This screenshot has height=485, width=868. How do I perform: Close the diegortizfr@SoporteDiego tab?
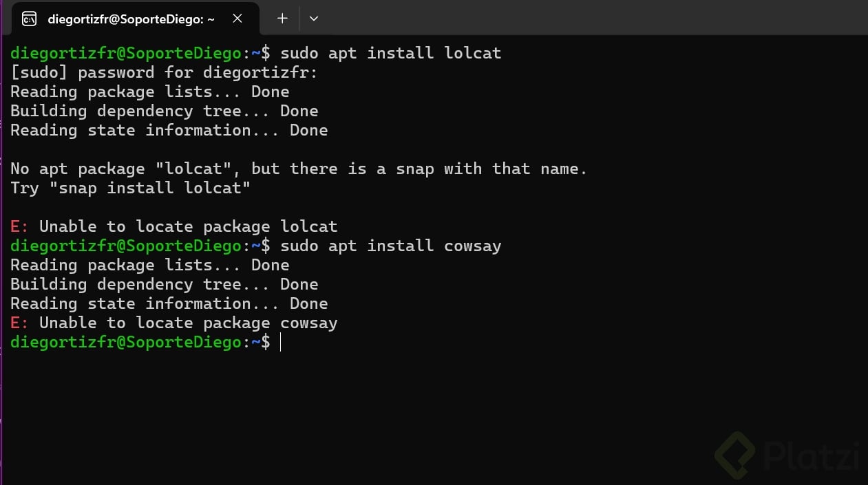(x=237, y=19)
